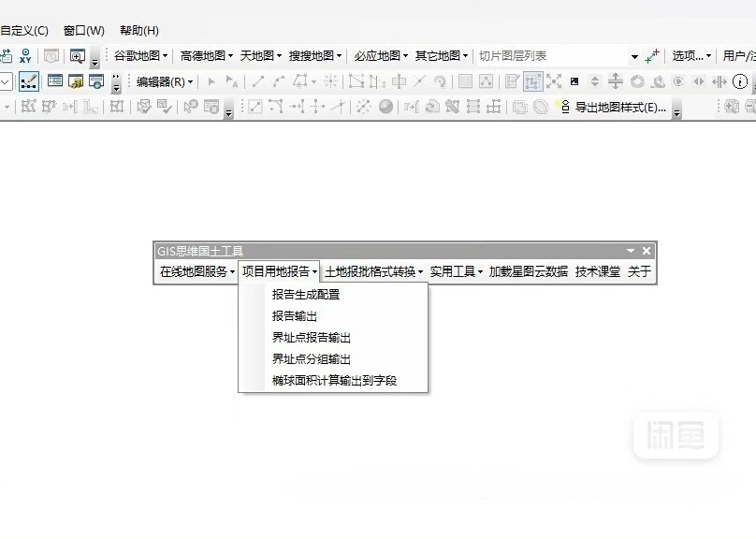Click the four-arrows full extent icon
756x539 pixels.
tap(554, 81)
